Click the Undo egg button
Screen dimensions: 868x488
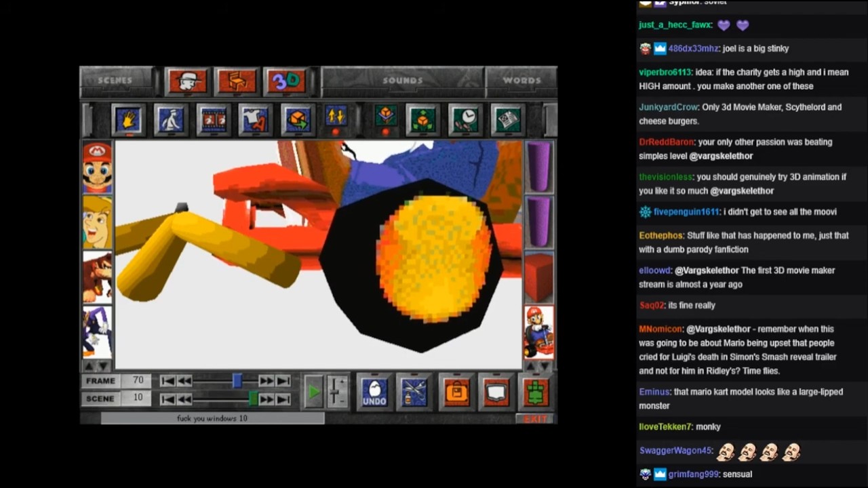click(x=374, y=392)
